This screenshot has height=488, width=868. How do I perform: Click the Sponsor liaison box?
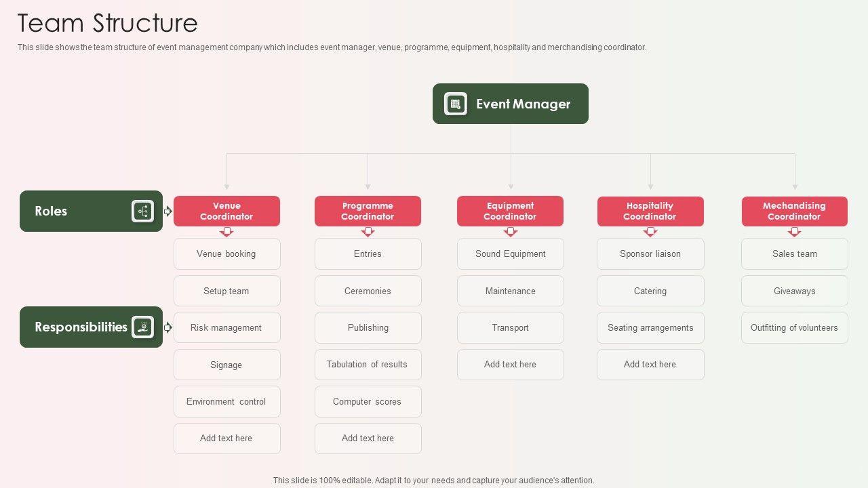pyautogui.click(x=650, y=254)
